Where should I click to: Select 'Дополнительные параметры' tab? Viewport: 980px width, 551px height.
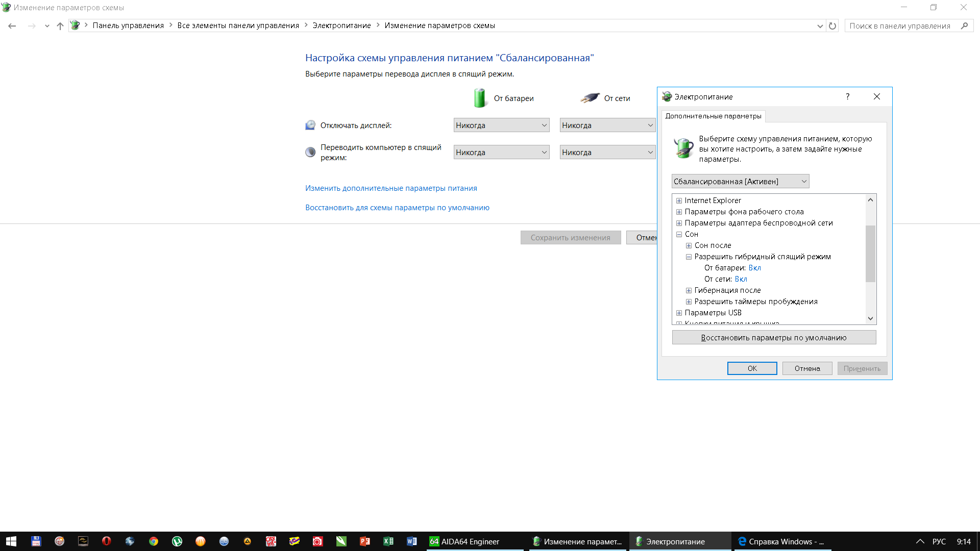pyautogui.click(x=713, y=116)
